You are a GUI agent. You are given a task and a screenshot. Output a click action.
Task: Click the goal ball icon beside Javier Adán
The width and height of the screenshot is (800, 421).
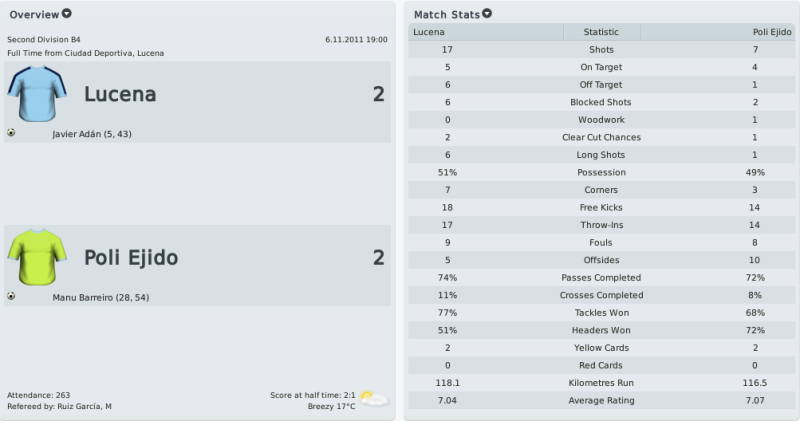[x=11, y=133]
